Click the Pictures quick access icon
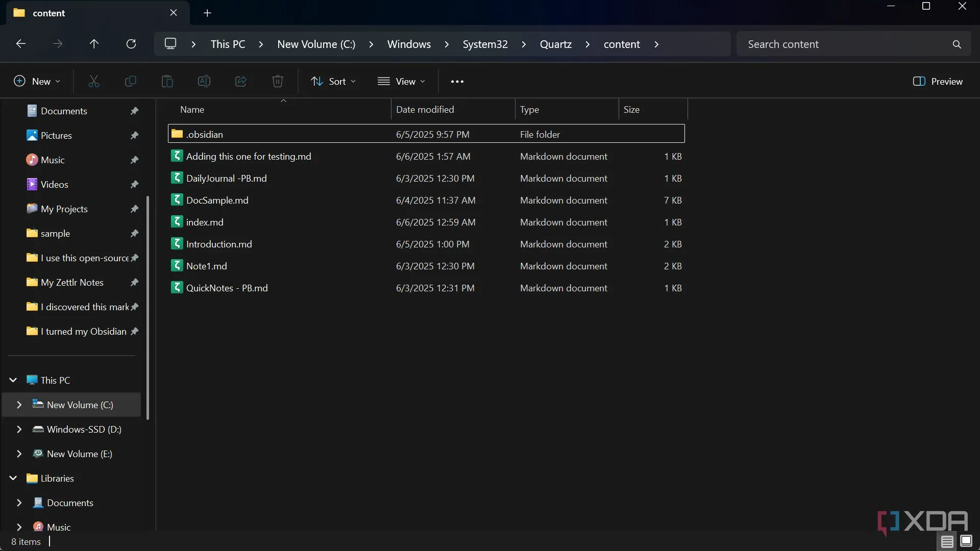 [32, 135]
